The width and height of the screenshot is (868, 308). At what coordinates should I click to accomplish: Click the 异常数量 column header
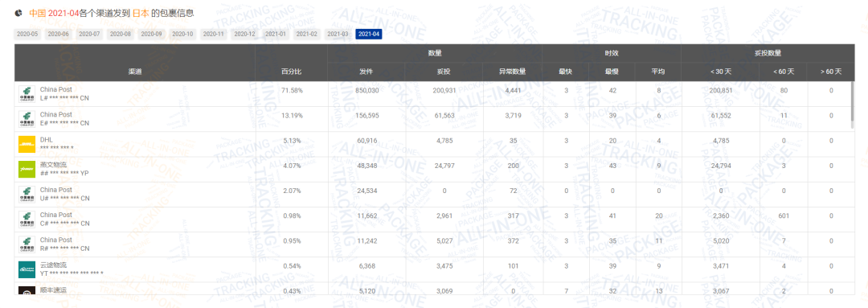tap(512, 72)
